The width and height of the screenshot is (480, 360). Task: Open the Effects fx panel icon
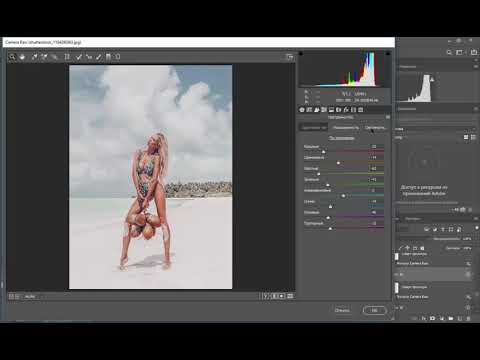pos(346,110)
